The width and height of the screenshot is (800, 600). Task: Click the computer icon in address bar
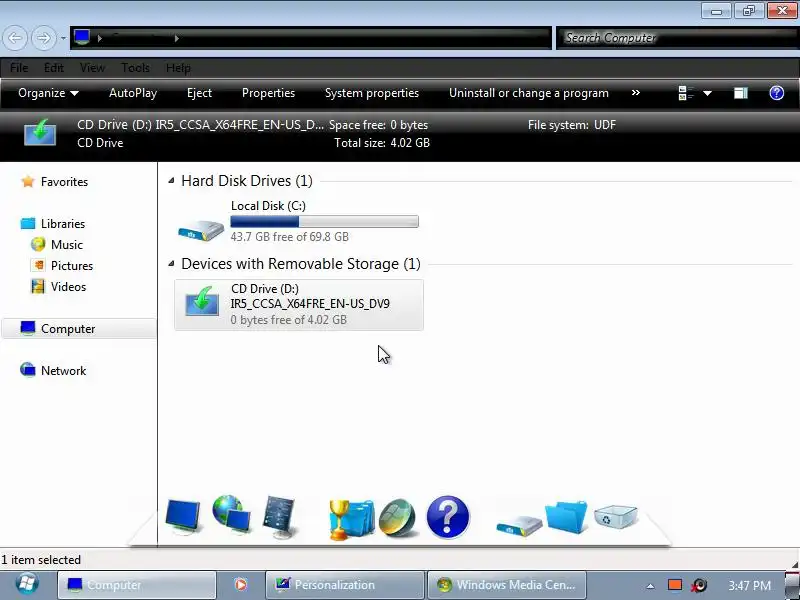point(82,37)
